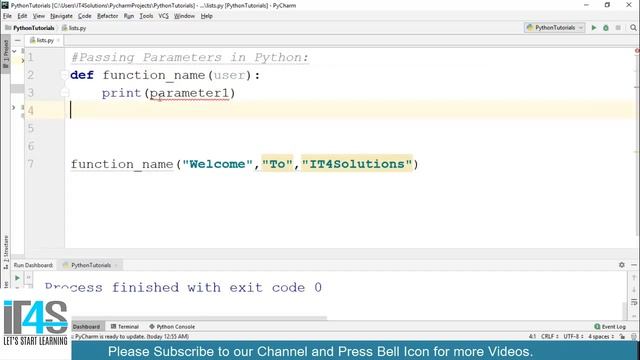This screenshot has height=360, width=640.
Task: Run the PythonTutorials configuration
Action: [x=594, y=28]
